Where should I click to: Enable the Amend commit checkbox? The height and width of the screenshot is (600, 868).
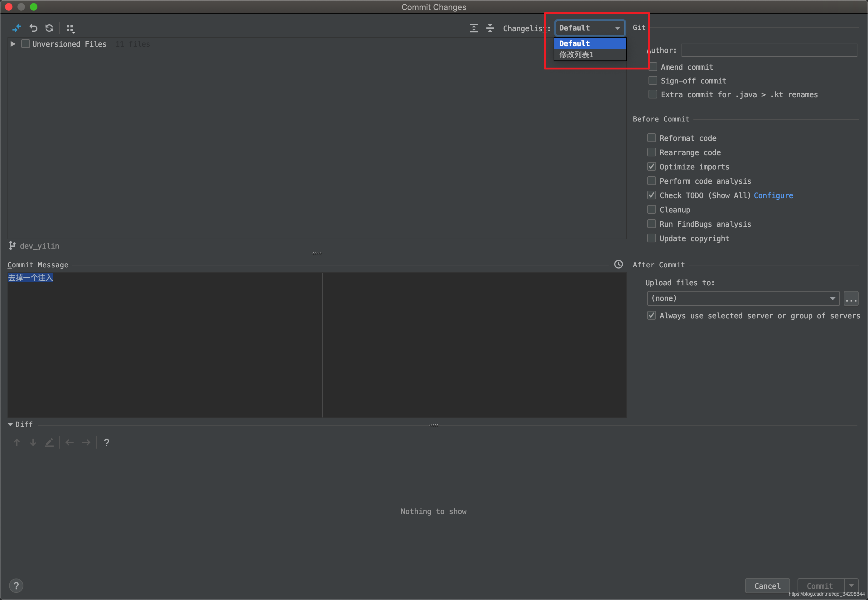click(653, 67)
